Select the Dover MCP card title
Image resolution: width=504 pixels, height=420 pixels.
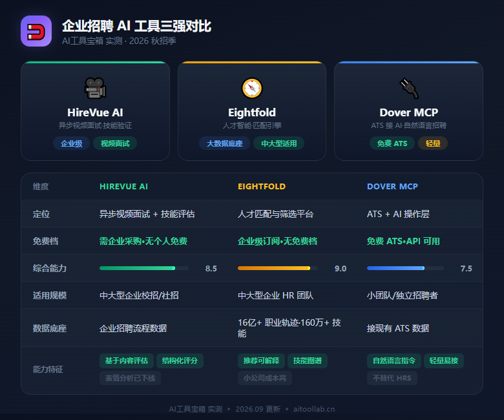(x=408, y=112)
